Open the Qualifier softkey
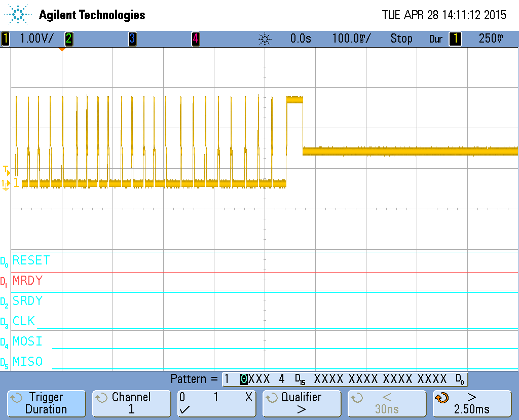Viewport: 519px width, 420px height. (x=302, y=403)
